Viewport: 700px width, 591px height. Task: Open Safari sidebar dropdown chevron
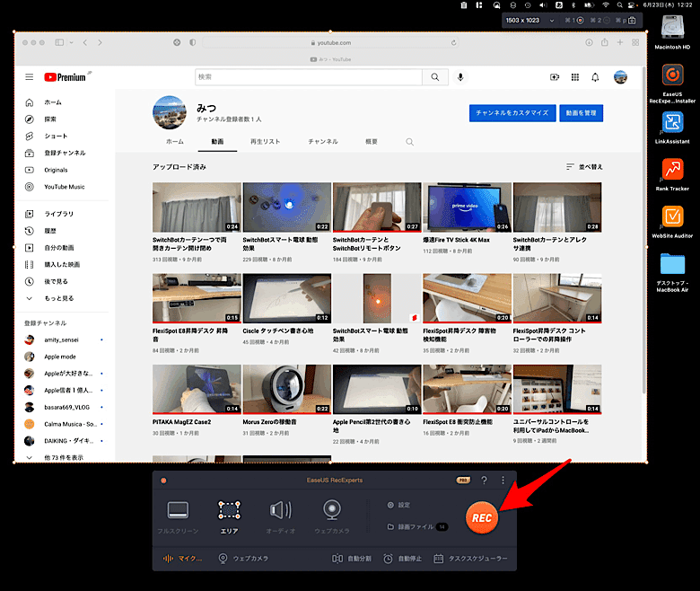(71, 42)
